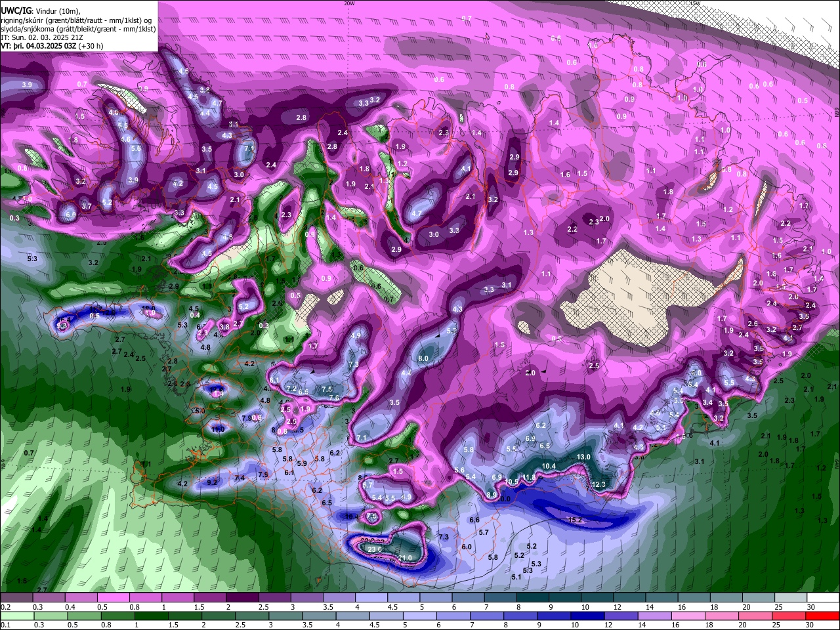Click the 21.0 precipitation value on the map
The width and height of the screenshot is (840, 630).
405,558
